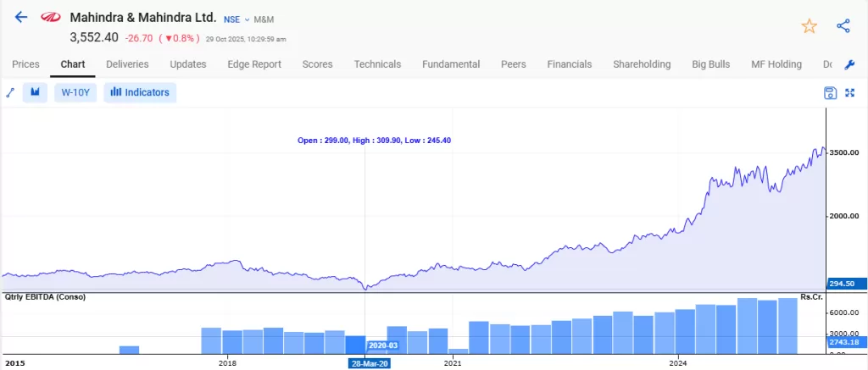The width and height of the screenshot is (868, 370).
Task: Open the Deliveries tab
Action: click(127, 64)
